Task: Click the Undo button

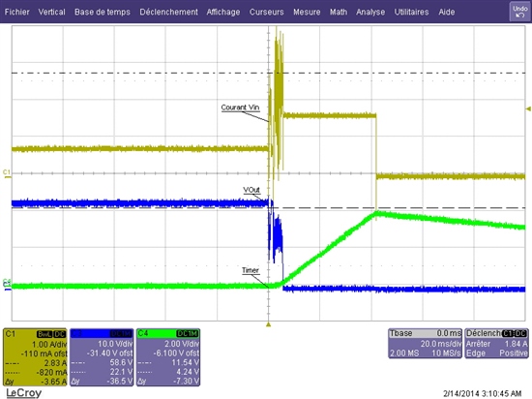Action: pos(519,12)
